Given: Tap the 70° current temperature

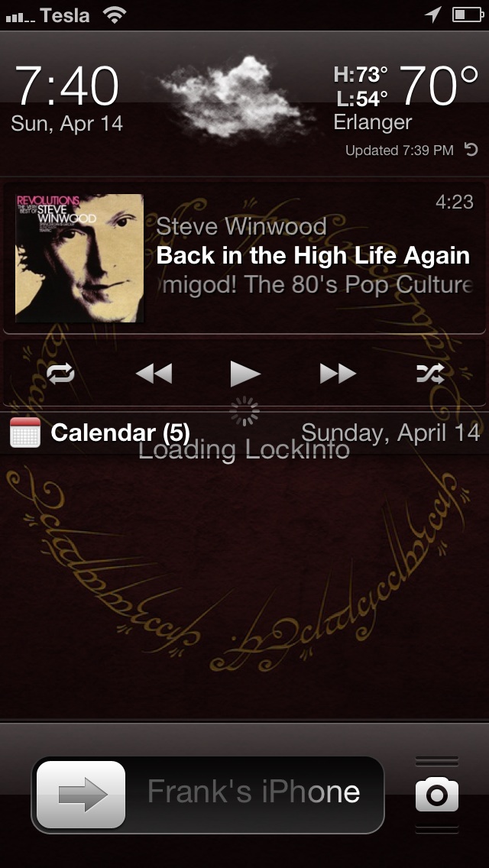Looking at the screenshot, I should point(439,86).
